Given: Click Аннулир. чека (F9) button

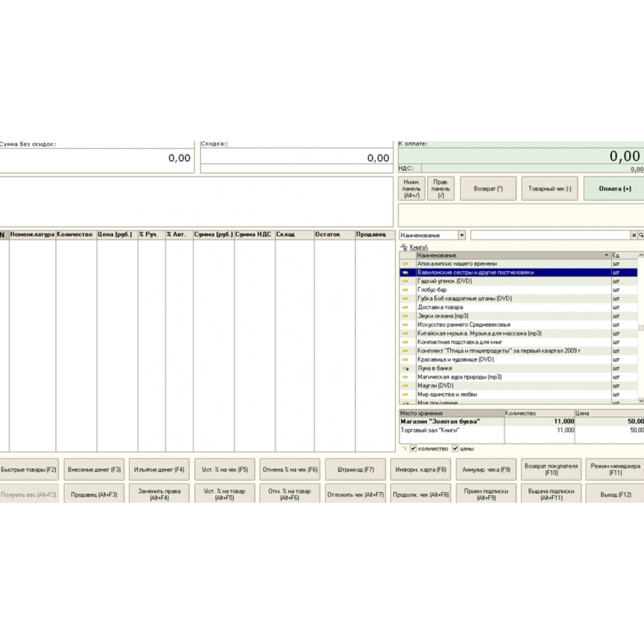Looking at the screenshot, I should click(x=486, y=469).
